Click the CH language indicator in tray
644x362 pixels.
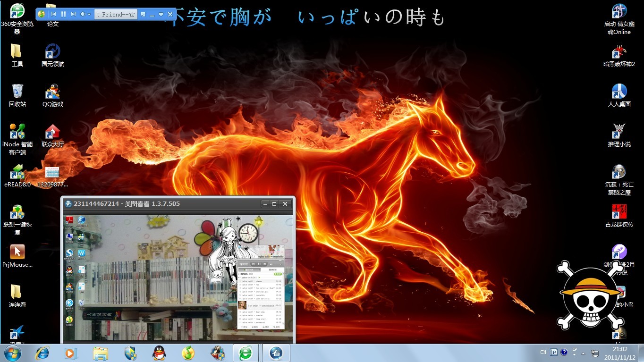pyautogui.click(x=543, y=353)
